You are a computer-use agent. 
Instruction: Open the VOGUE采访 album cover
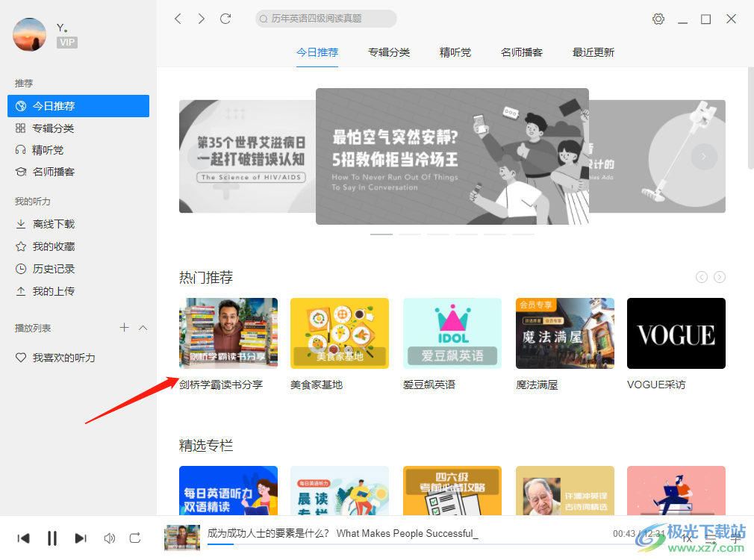pyautogui.click(x=676, y=334)
